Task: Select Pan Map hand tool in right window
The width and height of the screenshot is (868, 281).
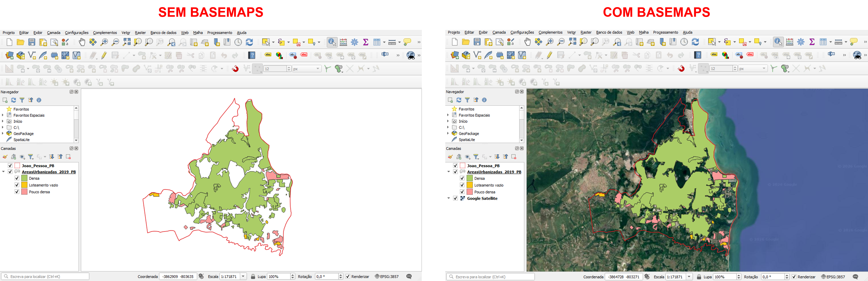Action: coord(527,42)
